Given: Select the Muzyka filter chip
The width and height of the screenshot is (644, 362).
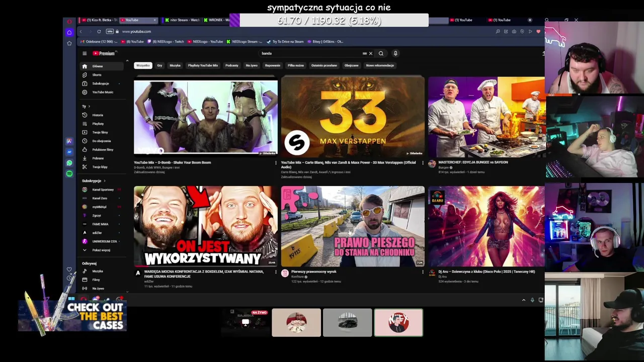Looking at the screenshot, I should (175, 65).
